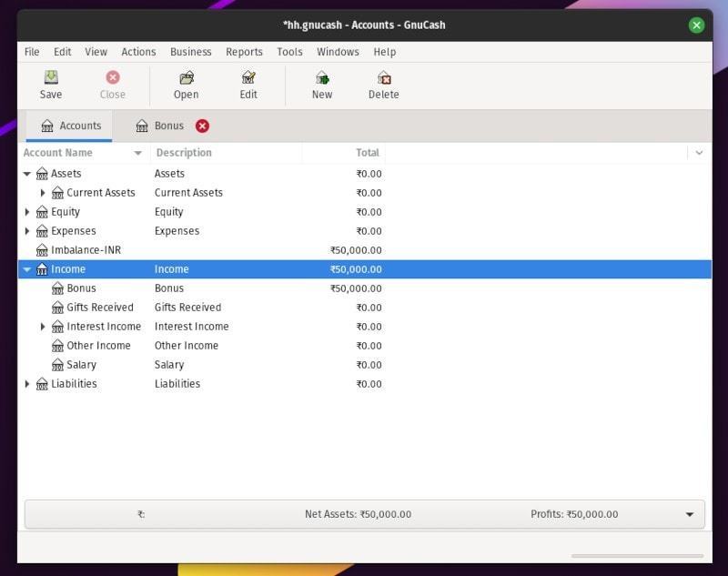Open the column chooser dropdown arrow
Image resolution: width=728 pixels, height=576 pixels.
[x=699, y=153]
